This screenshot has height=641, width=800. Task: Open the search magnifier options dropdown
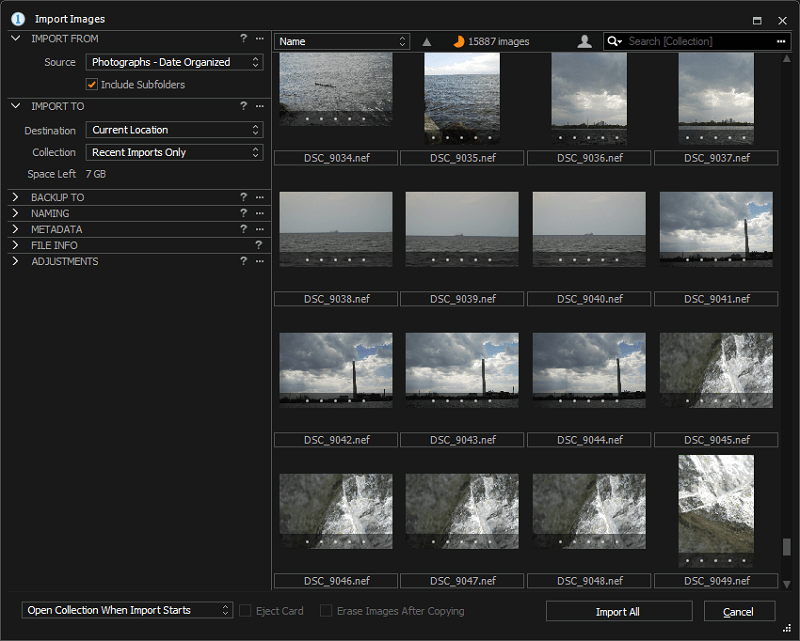coord(615,41)
